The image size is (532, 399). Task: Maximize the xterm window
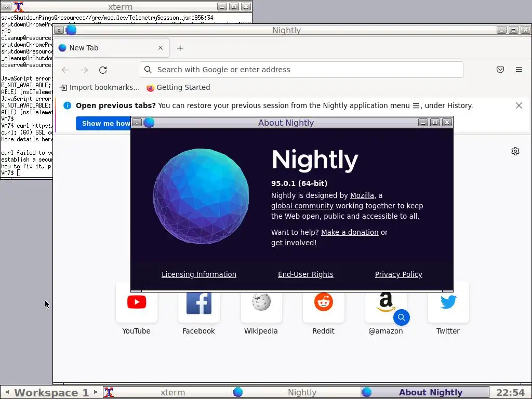point(234,6)
